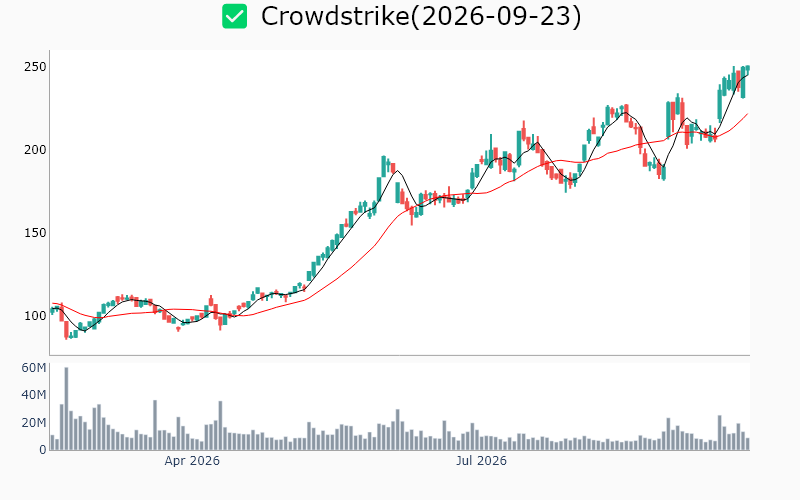Viewport: 800px width, 500px height.
Task: Click the black moving average peak in June
Action: coord(397,170)
